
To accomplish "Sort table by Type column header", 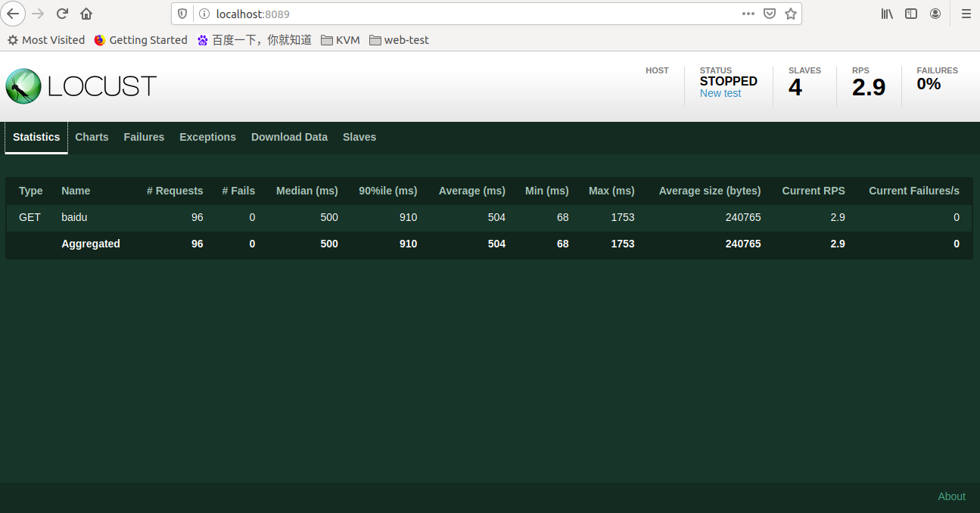I will [x=31, y=191].
